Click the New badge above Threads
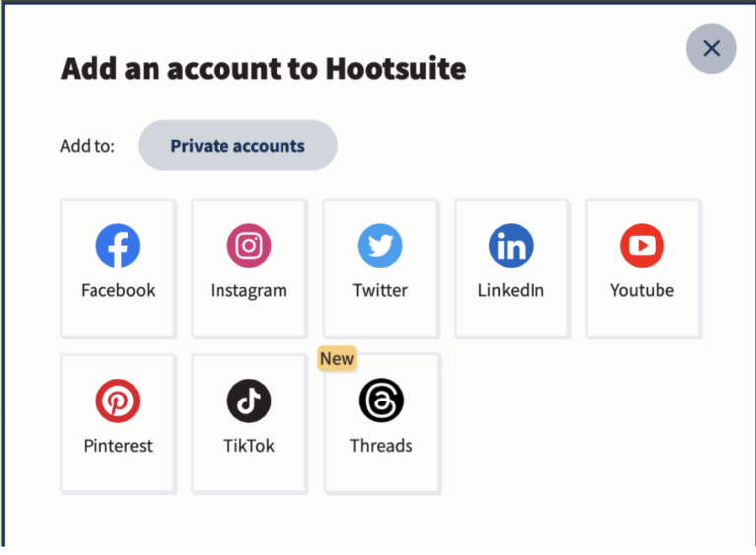This screenshot has width=756, height=555. [x=337, y=359]
